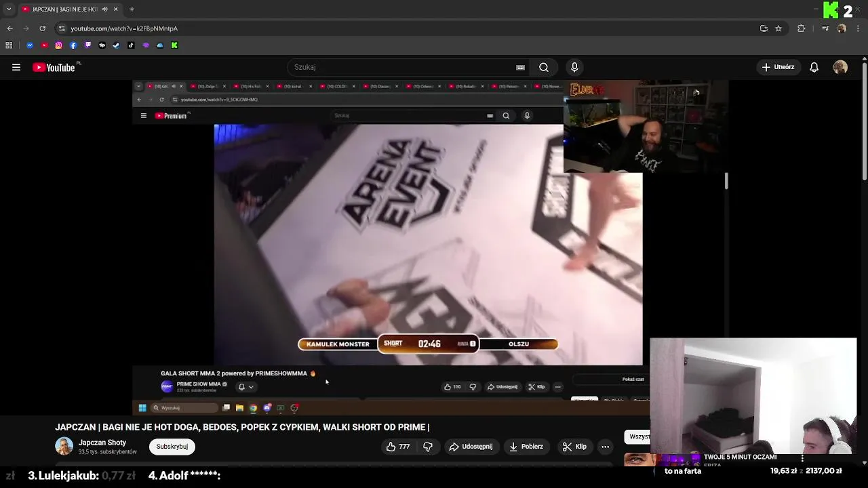Image resolution: width=868 pixels, height=488 pixels.
Task: Bookmark this page with the star
Action: (778, 28)
